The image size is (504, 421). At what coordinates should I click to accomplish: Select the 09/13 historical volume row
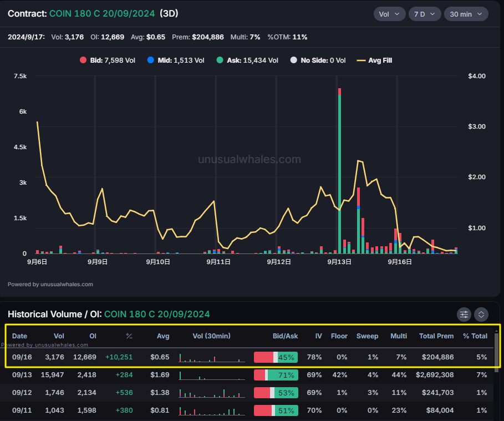click(250, 375)
